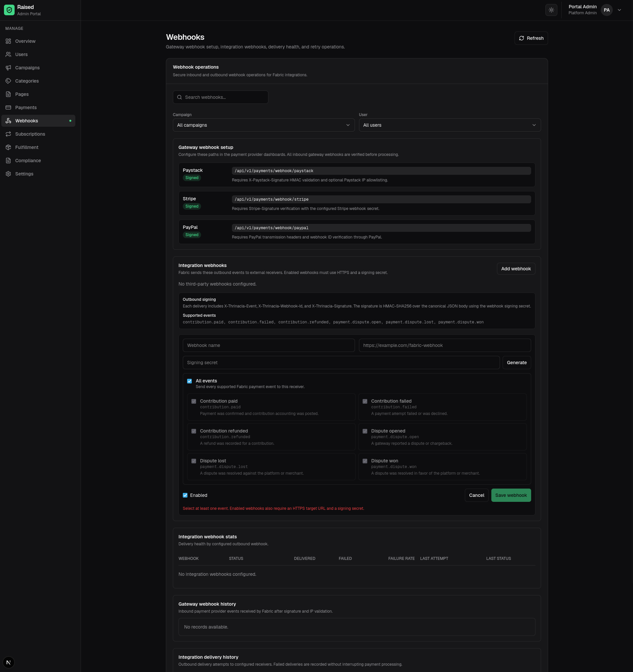Toggle the Contribution failed checkbox
This screenshot has width=633, height=672.
tap(365, 401)
